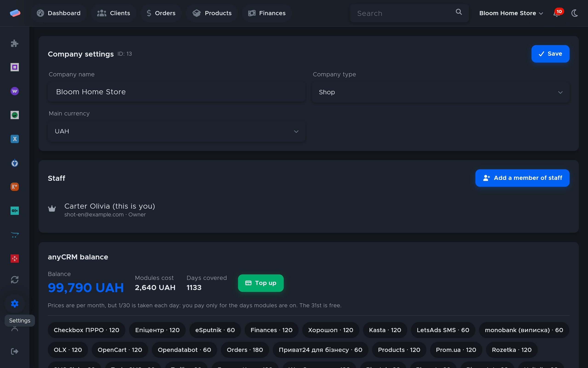Open the Main currency UAH dropdown
Viewport: 588px width, 368px height.
point(176,131)
